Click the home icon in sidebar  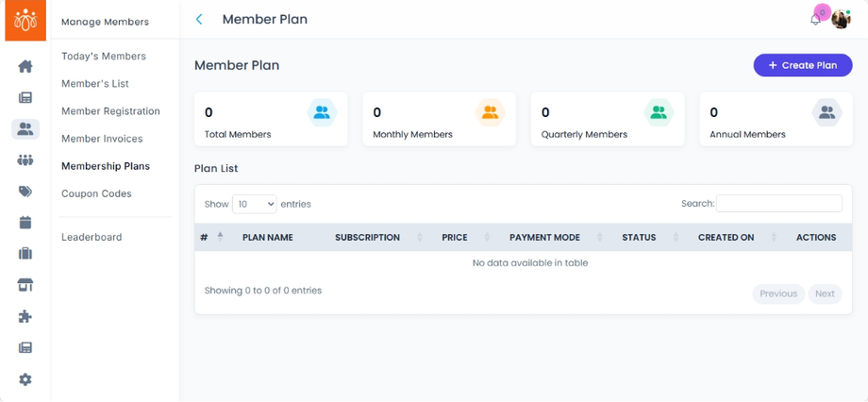25,66
